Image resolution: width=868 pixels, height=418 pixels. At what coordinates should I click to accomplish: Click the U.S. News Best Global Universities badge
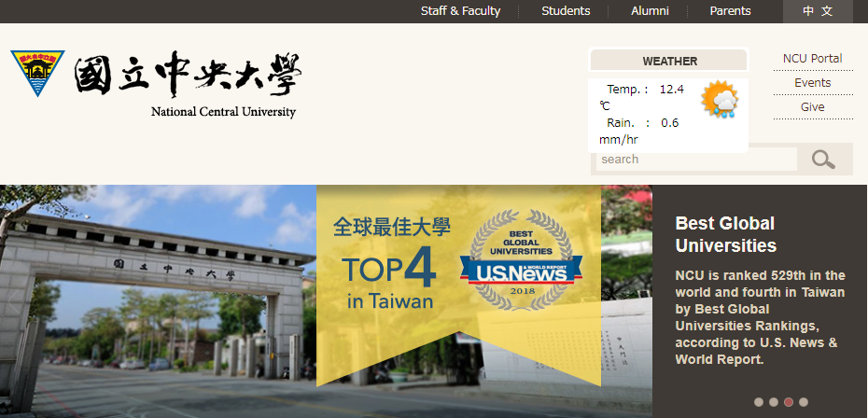[x=522, y=259]
